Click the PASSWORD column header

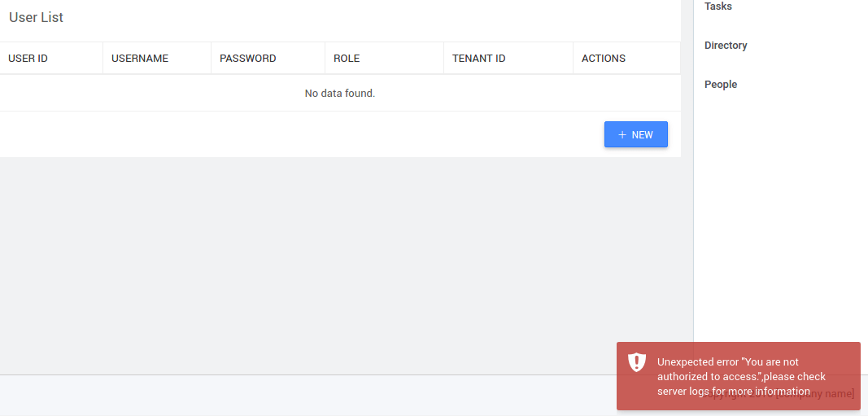click(248, 59)
